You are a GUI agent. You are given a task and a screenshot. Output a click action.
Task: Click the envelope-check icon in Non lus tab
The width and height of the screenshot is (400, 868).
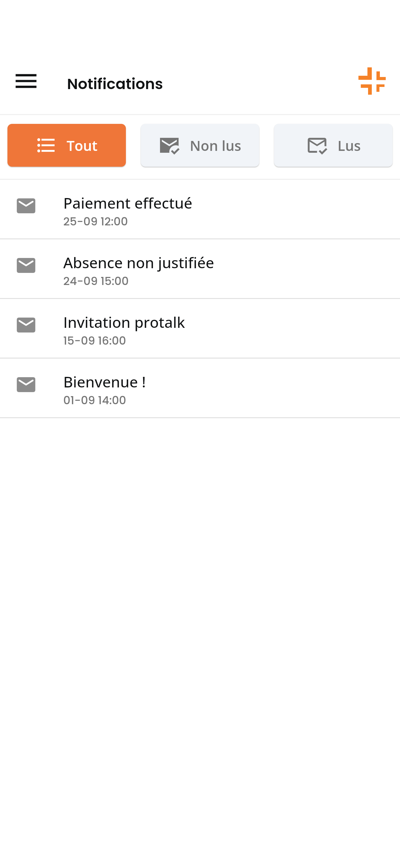(169, 146)
